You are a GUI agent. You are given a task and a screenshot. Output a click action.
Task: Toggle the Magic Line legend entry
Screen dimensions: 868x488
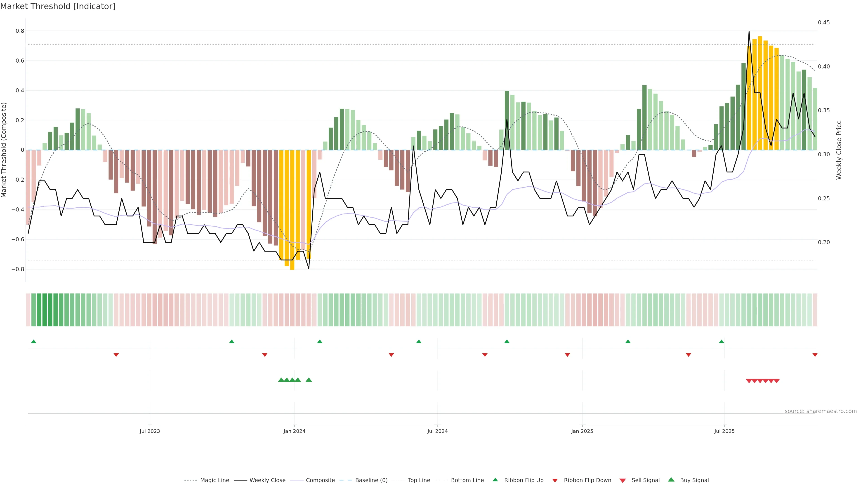(x=214, y=480)
